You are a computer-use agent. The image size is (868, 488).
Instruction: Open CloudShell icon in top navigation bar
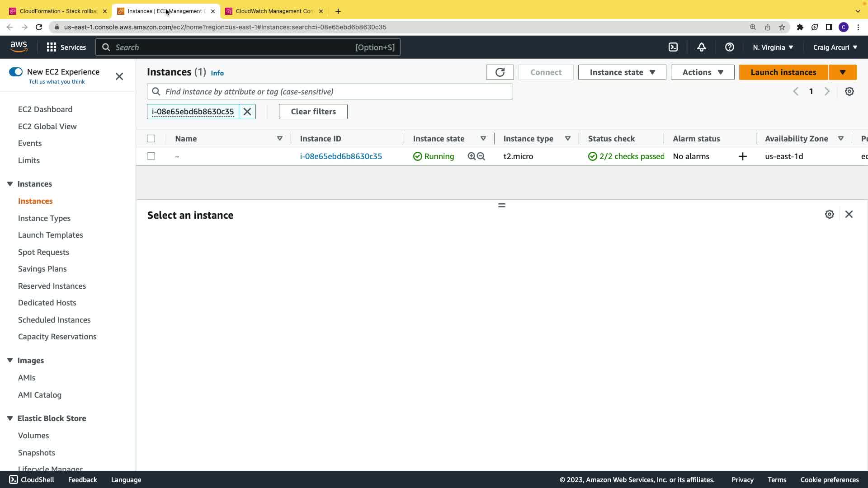pyautogui.click(x=673, y=47)
